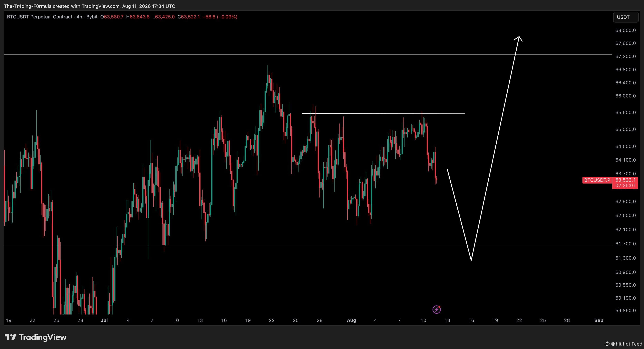Viewport: 644px width, 349px height.
Task: Click the Sep label on the time axis
Action: coord(599,320)
